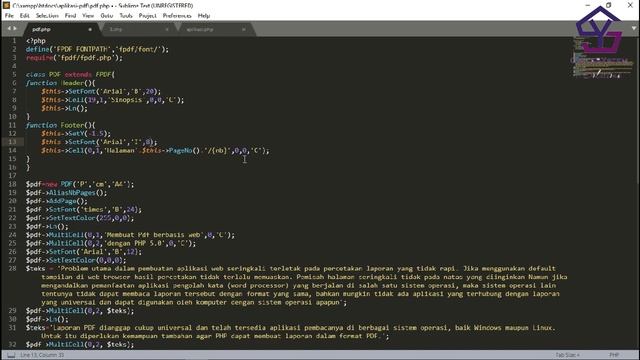Open the Tab Size selector

point(567,355)
